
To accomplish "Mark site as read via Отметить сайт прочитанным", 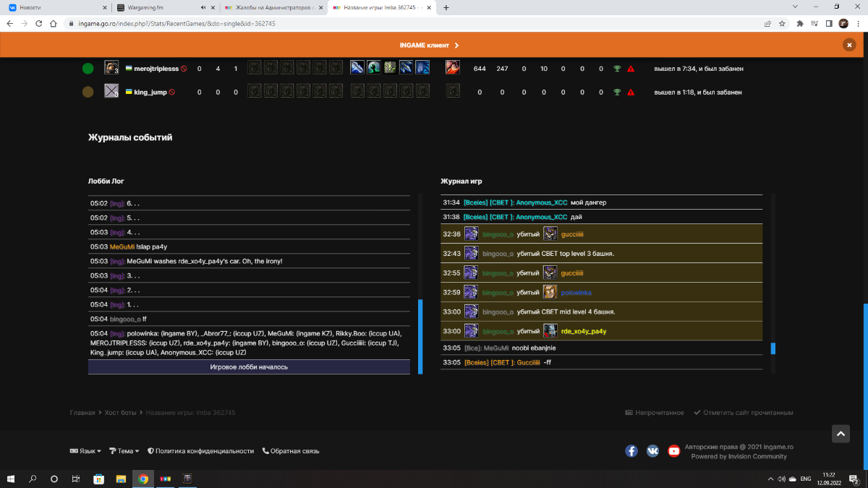I will [x=743, y=413].
